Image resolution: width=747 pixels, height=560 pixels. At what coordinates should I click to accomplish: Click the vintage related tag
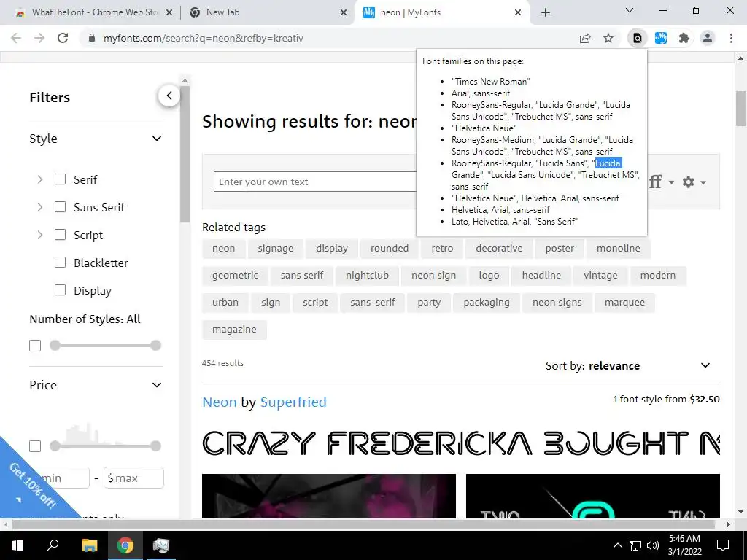600,275
